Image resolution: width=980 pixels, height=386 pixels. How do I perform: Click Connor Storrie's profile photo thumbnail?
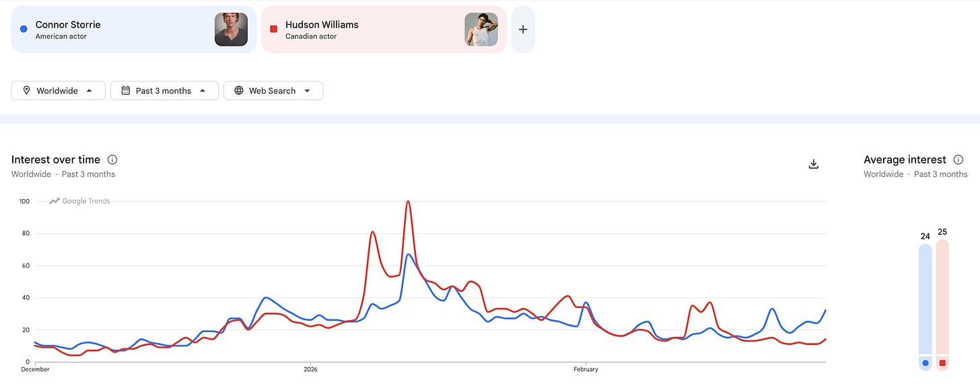(231, 30)
